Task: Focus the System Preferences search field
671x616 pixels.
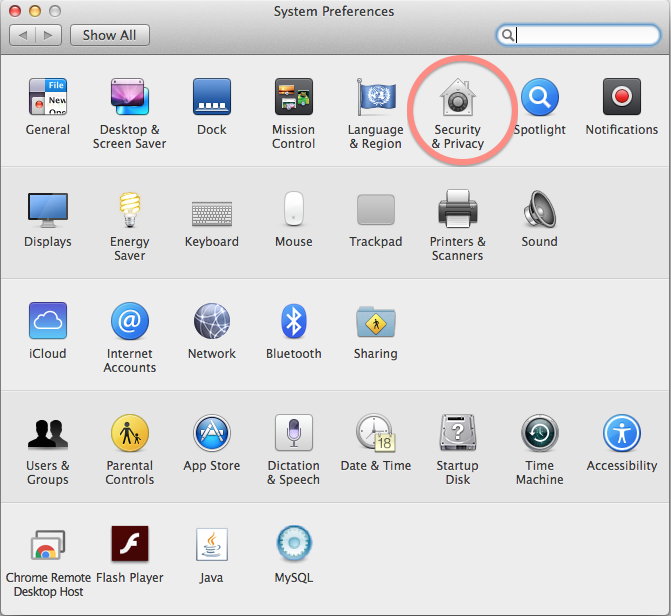Action: coord(578,35)
